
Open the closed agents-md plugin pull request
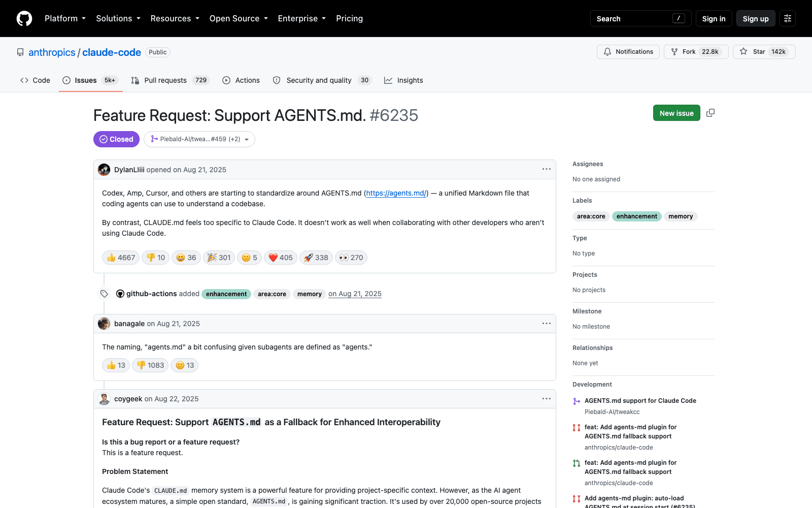[x=631, y=432]
